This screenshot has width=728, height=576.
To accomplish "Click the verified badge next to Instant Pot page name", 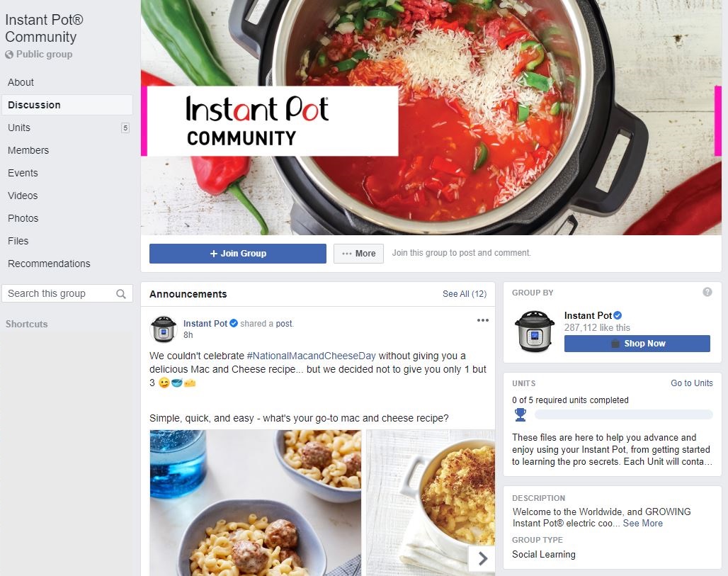I will tap(618, 315).
